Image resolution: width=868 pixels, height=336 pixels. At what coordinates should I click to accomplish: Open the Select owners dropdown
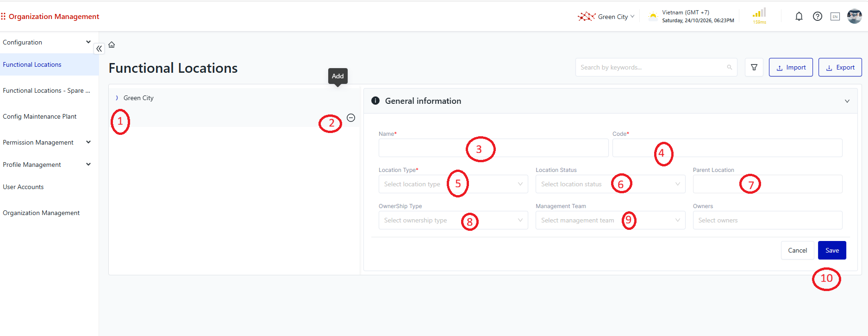tap(768, 220)
